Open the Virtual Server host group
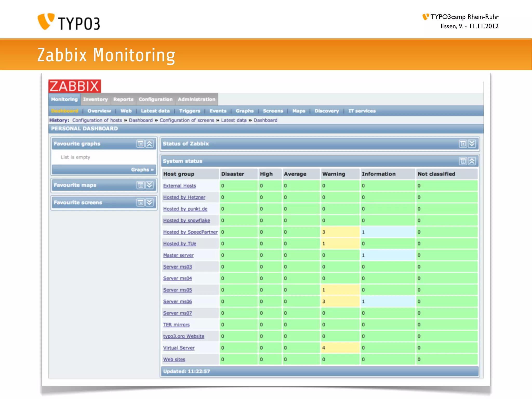 pos(179,348)
